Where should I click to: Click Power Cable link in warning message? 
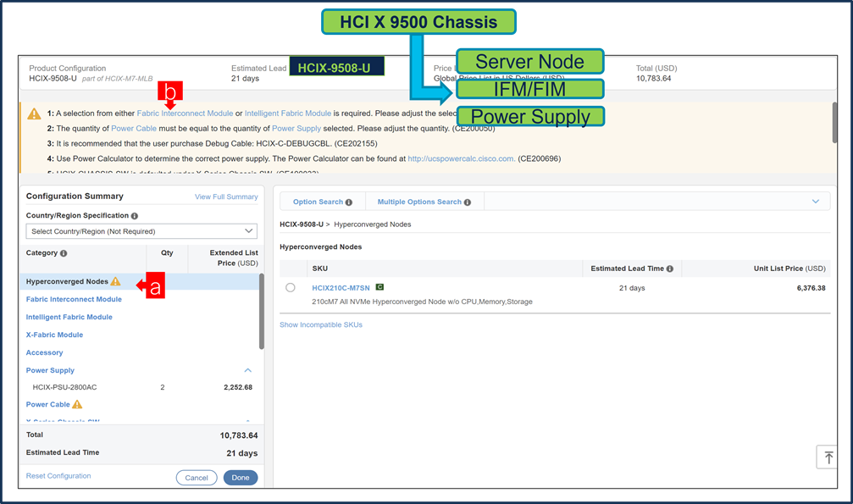coord(134,129)
